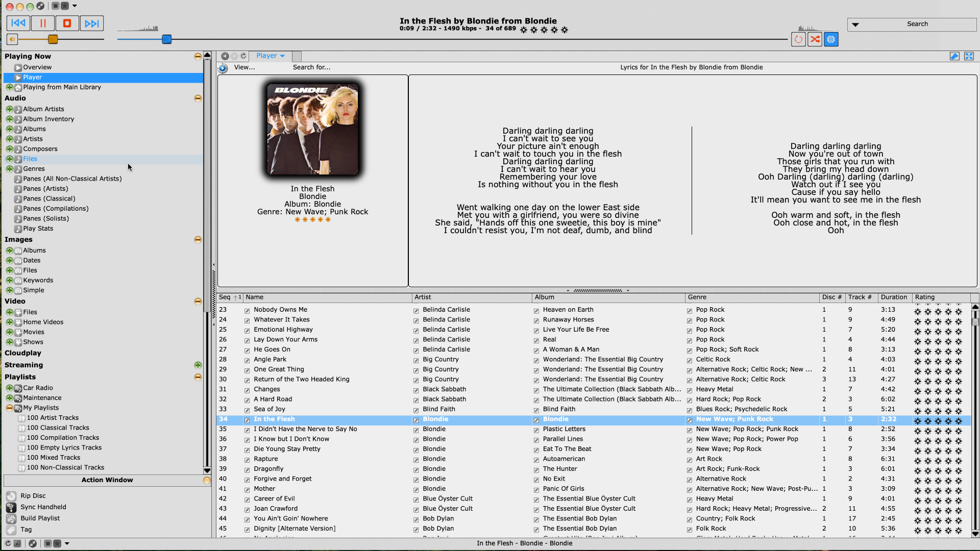Viewport: 980px width, 551px height.
Task: Expand the Genres section in sidebar
Action: point(8,168)
